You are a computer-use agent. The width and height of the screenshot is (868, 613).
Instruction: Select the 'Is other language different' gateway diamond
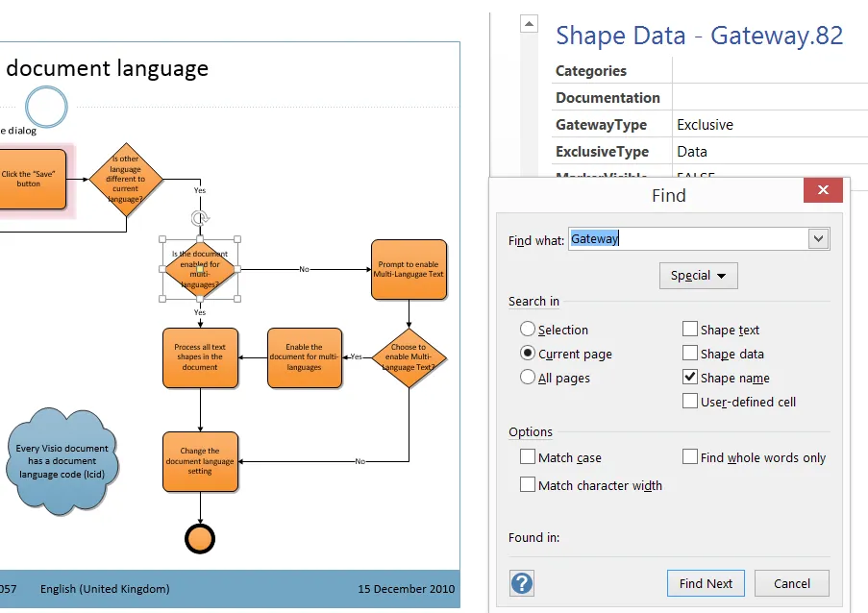point(126,180)
